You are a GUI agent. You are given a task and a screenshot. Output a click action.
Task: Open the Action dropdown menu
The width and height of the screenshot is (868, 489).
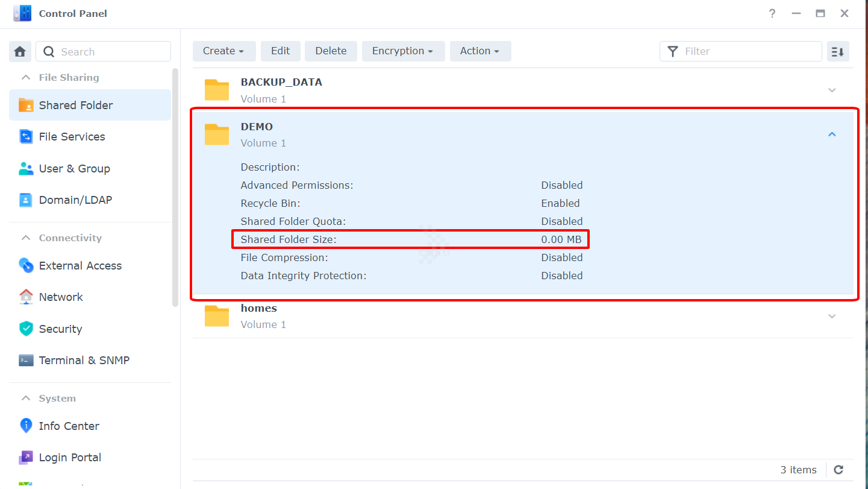[480, 51]
